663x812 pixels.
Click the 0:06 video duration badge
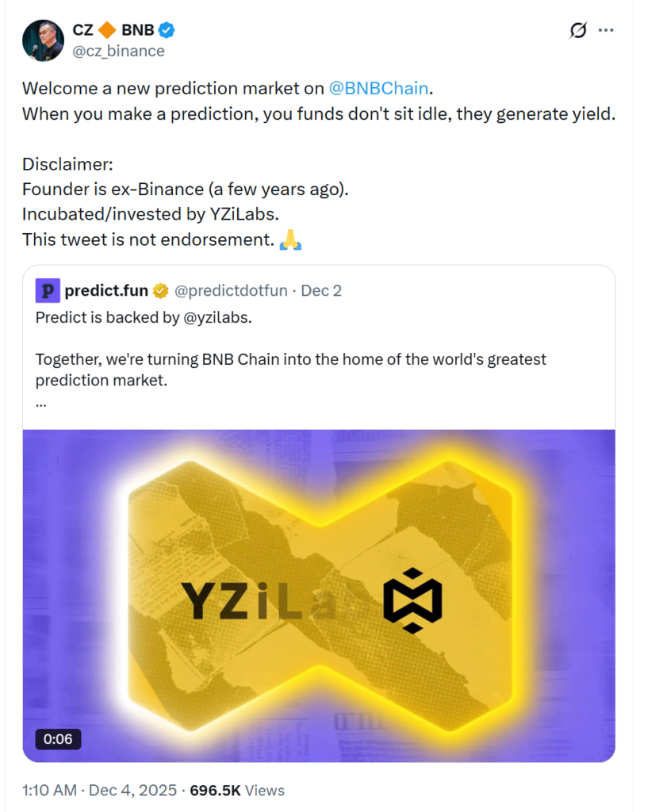[58, 739]
